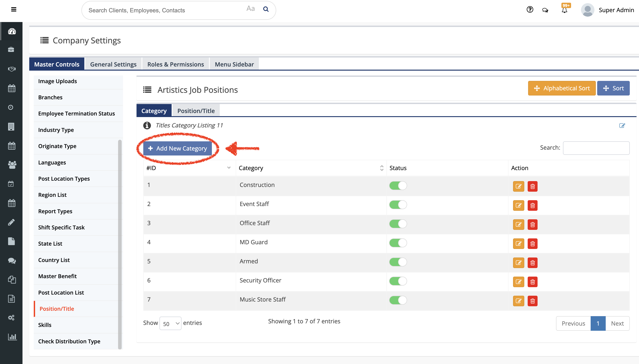The width and height of the screenshot is (639, 364).
Task: Click the search magnifier icon
Action: point(266,9)
